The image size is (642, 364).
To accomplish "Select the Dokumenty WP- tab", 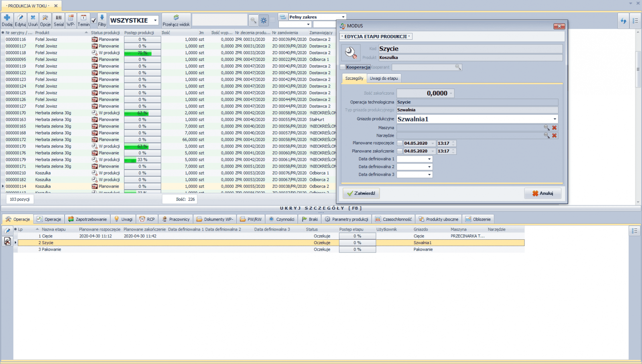I will click(215, 219).
